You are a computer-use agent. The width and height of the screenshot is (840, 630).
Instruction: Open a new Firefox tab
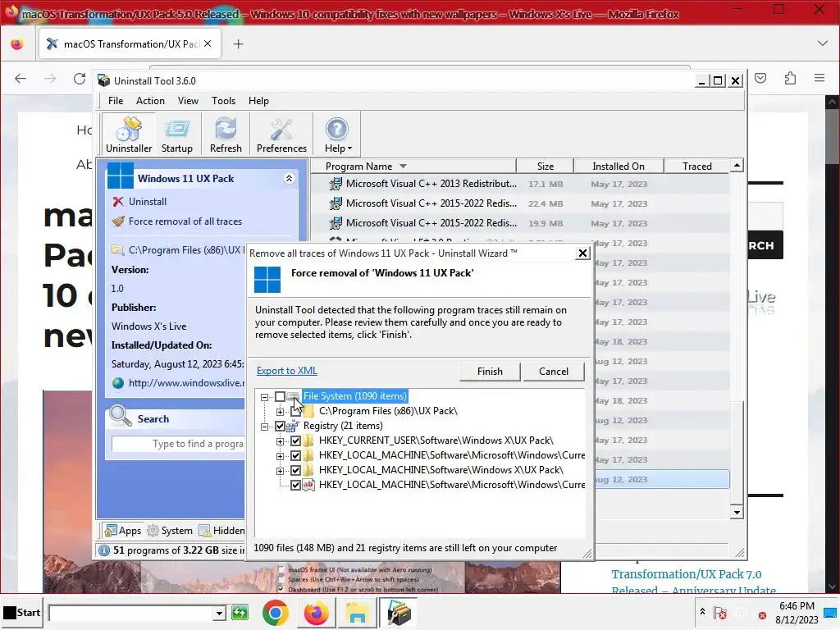pyautogui.click(x=239, y=44)
